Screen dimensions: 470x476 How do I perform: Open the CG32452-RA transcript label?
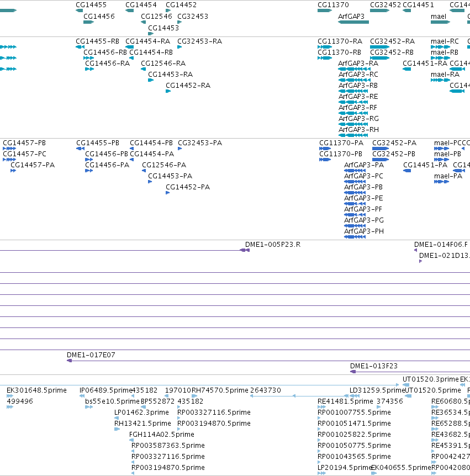pos(392,41)
